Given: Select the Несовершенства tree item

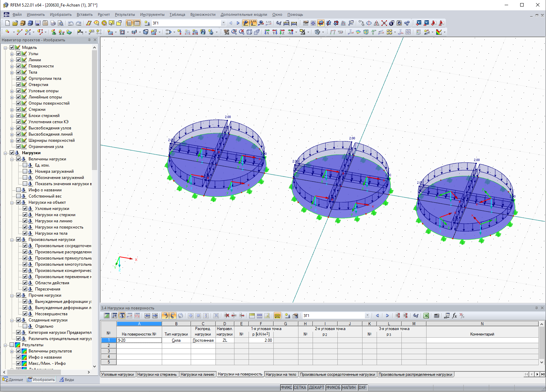Looking at the screenshot, I should click(x=51, y=314).
